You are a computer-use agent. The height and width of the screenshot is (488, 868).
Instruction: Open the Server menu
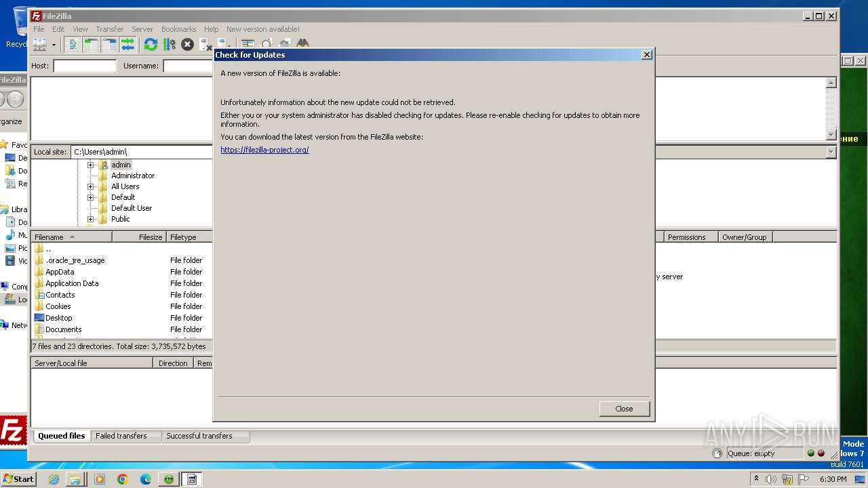pos(142,29)
